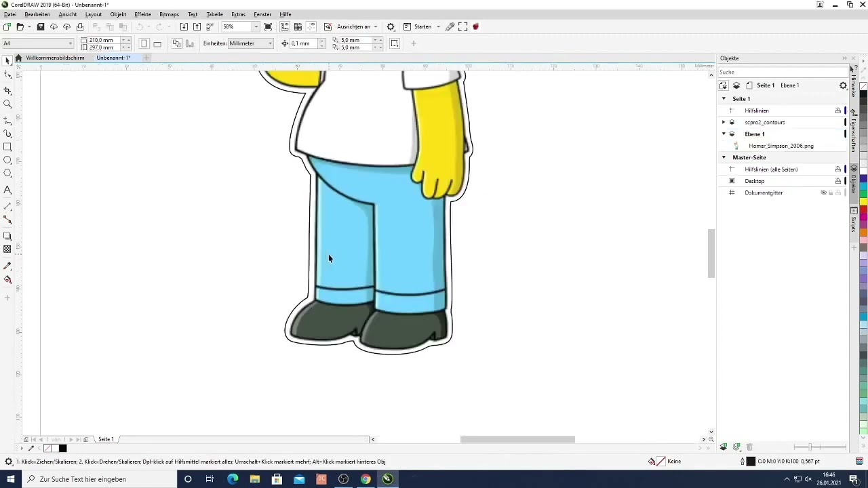The width and height of the screenshot is (868, 488).
Task: Select Homer_Simpson_2006.png in object list
Action: (781, 146)
